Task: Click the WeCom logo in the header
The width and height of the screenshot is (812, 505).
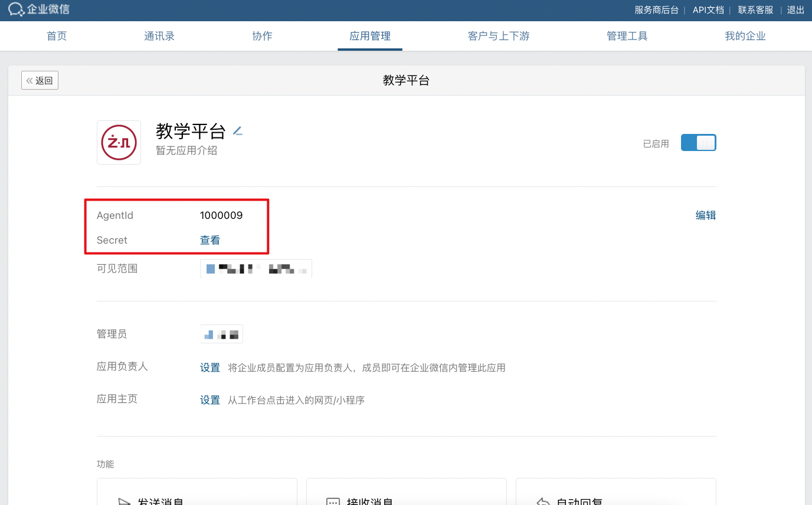Action: point(39,9)
